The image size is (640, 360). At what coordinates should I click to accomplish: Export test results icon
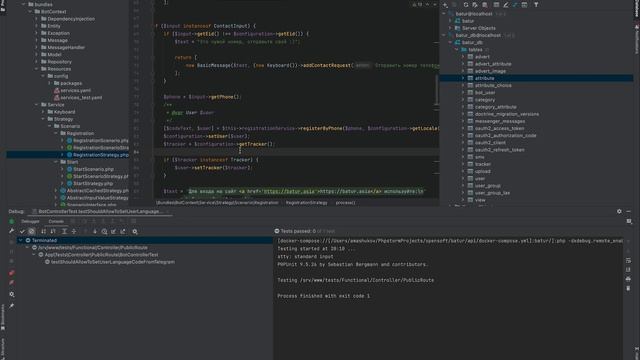click(123, 231)
